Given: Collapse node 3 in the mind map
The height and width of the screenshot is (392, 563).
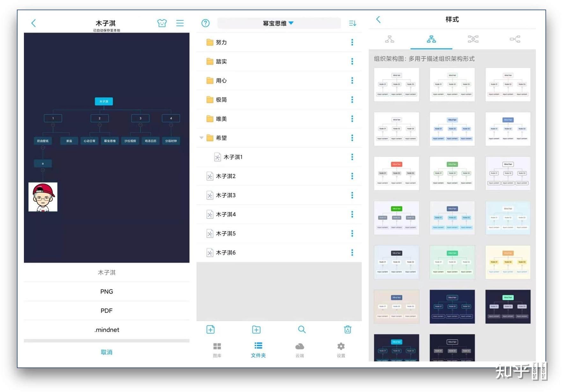Looking at the screenshot, I should [140, 125].
